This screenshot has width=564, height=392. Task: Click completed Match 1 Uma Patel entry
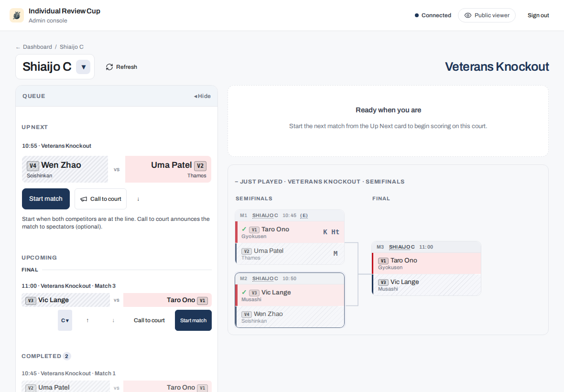(x=66, y=387)
